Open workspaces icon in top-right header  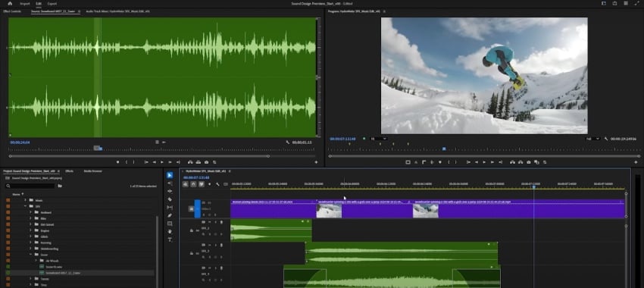604,3
